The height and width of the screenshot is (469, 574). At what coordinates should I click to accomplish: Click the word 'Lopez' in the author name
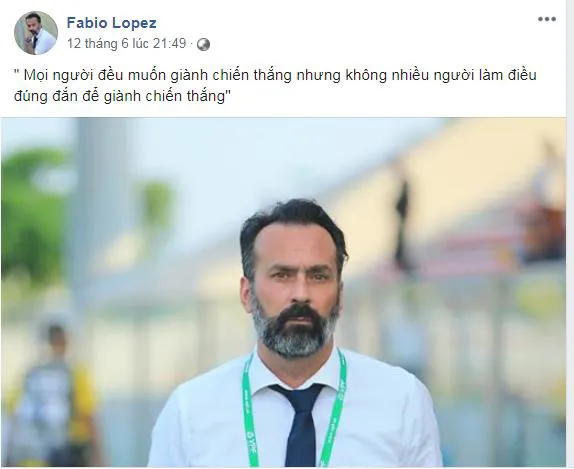134,23
